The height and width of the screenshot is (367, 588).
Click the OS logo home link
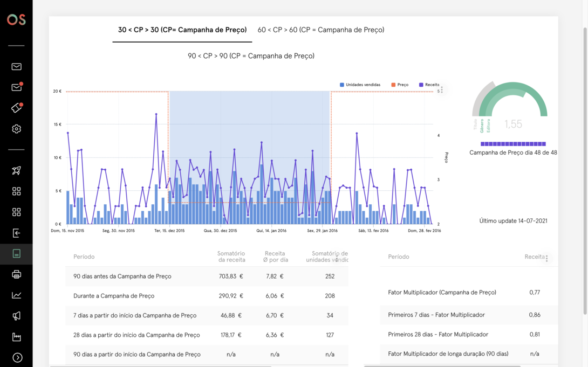pos(16,19)
